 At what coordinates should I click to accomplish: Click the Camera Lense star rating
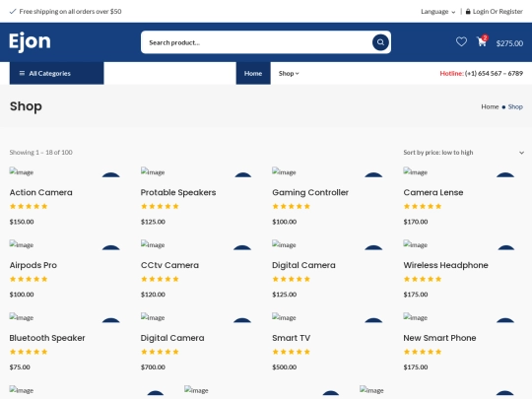tap(423, 206)
